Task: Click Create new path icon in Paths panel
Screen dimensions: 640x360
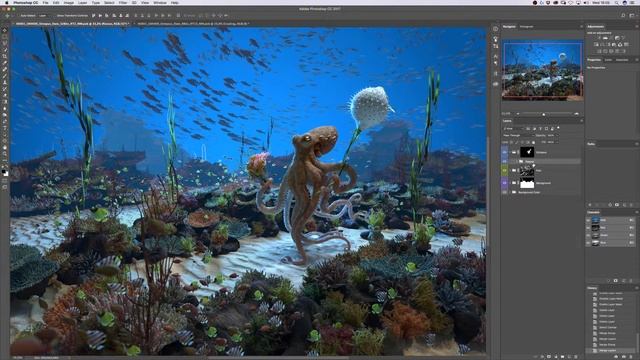Action: point(624,205)
